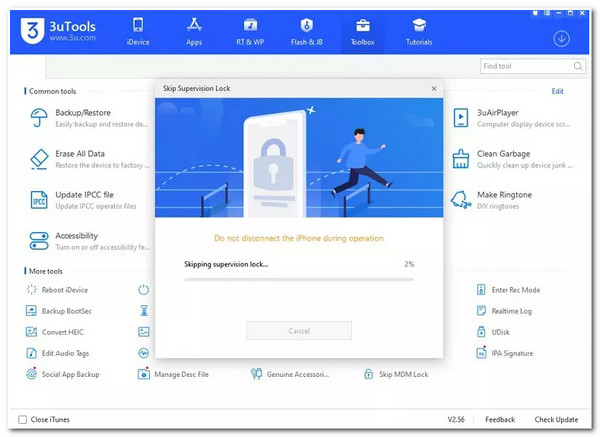Click Genuine Accessories icon
Screen dimensions: 600x437
[256, 373]
